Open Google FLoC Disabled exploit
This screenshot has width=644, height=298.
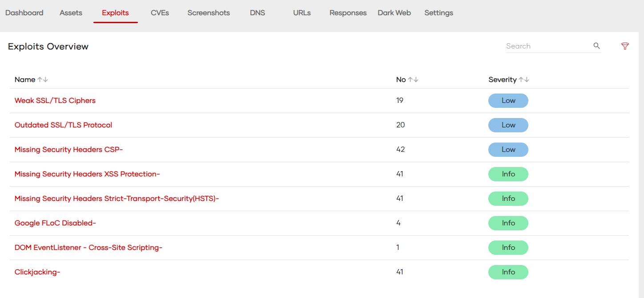click(x=55, y=223)
